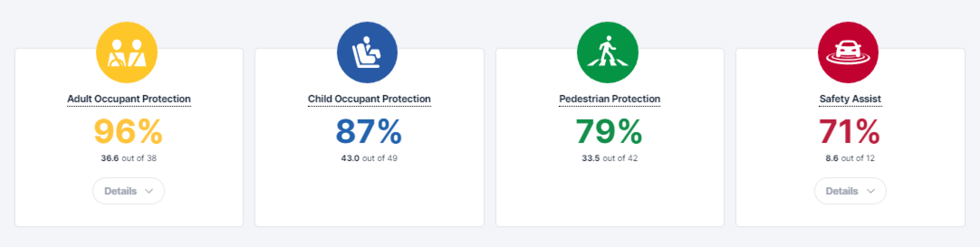Click the 79% pedestrian score
The width and height of the screenshot is (980, 247).
[x=609, y=131]
